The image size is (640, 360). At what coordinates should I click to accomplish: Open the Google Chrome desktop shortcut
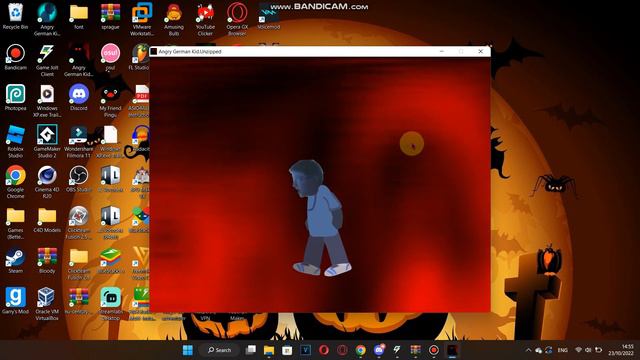pyautogui.click(x=16, y=182)
